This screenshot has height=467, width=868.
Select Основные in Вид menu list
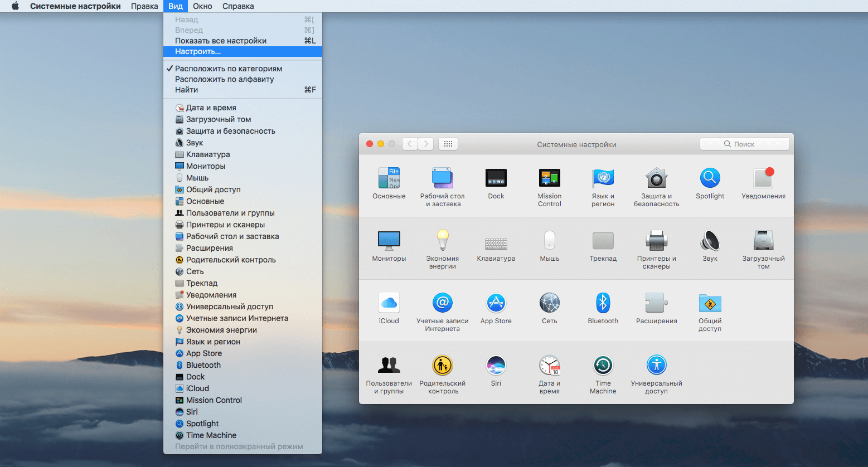click(x=243, y=201)
